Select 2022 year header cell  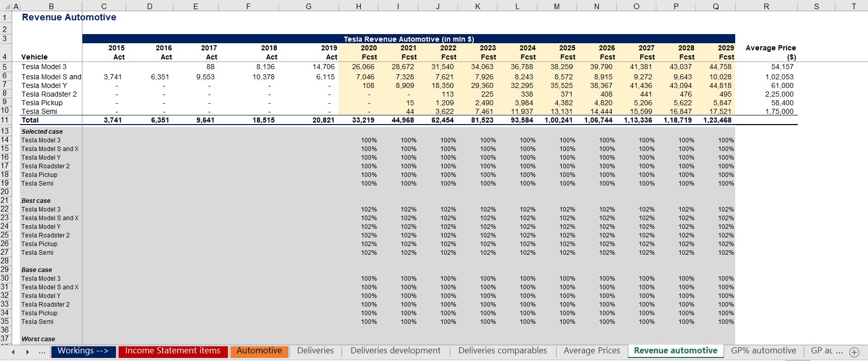(448, 48)
